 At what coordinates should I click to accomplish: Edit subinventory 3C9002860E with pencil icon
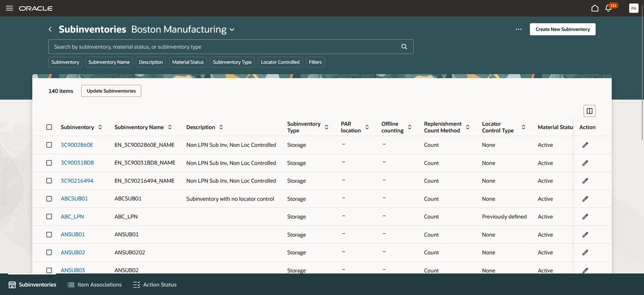click(586, 145)
